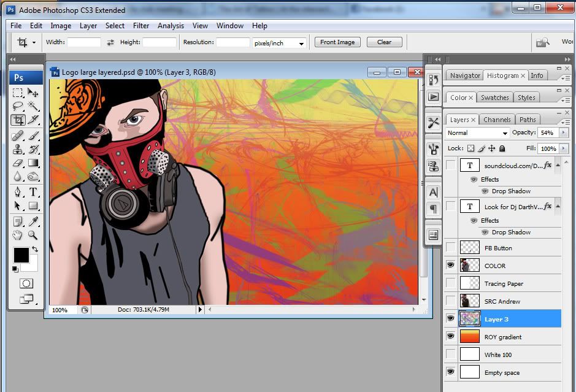Screen dimensions: 576x392
Task: Select the Rectangle shape tool
Action: [x=33, y=206]
